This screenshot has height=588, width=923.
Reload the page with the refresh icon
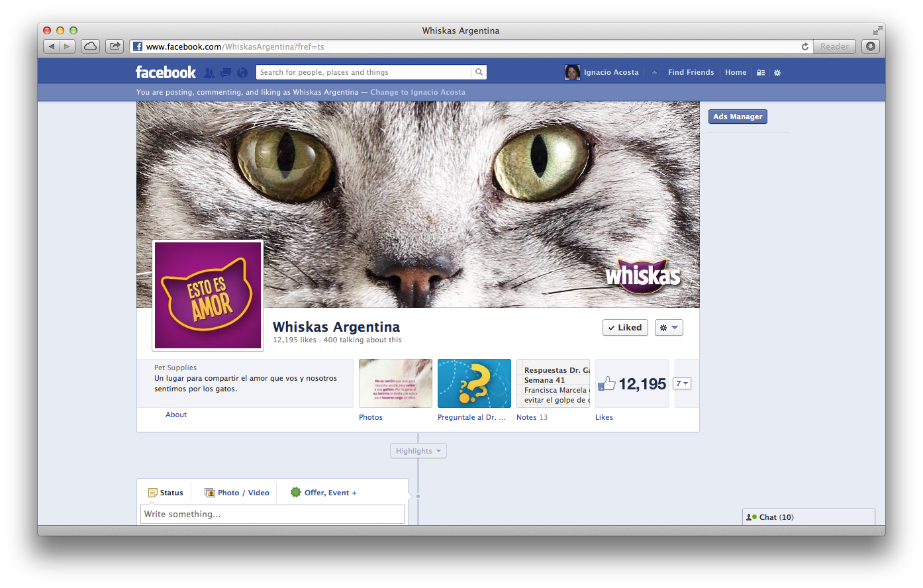805,46
